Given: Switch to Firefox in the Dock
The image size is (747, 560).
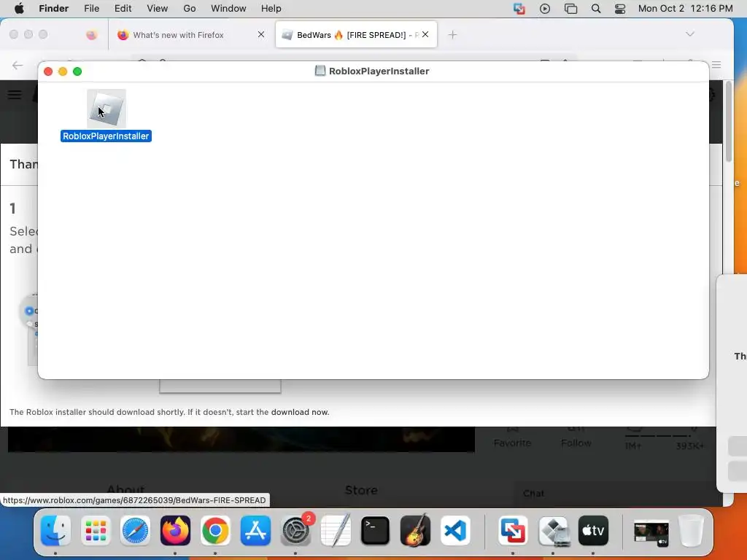Looking at the screenshot, I should click(x=175, y=531).
